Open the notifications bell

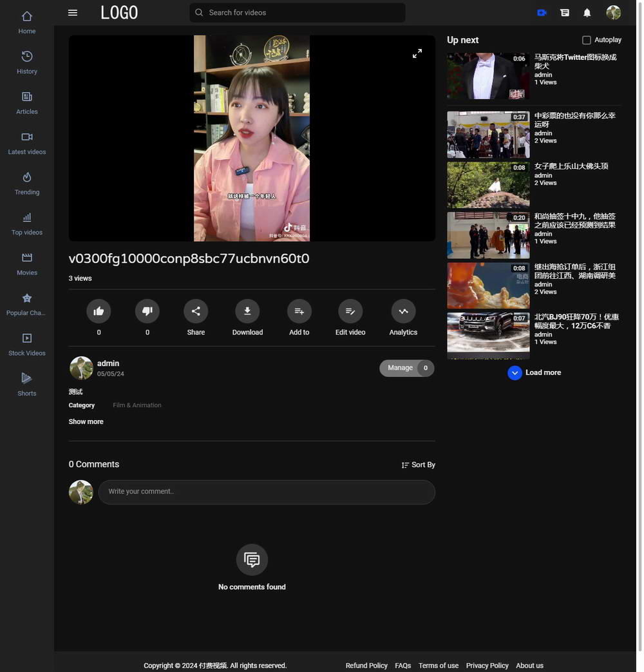(587, 12)
